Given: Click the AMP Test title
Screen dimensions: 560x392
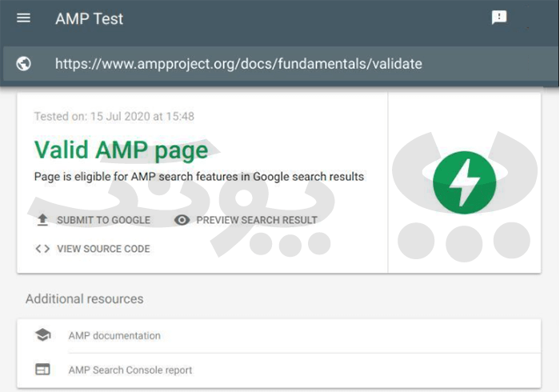Looking at the screenshot, I should click(x=90, y=18).
